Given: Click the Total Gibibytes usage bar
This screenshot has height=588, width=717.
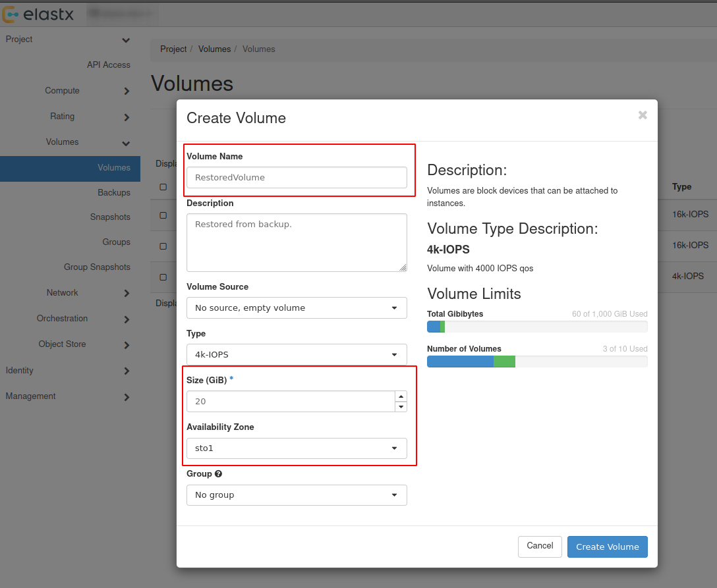Looking at the screenshot, I should click(537, 326).
